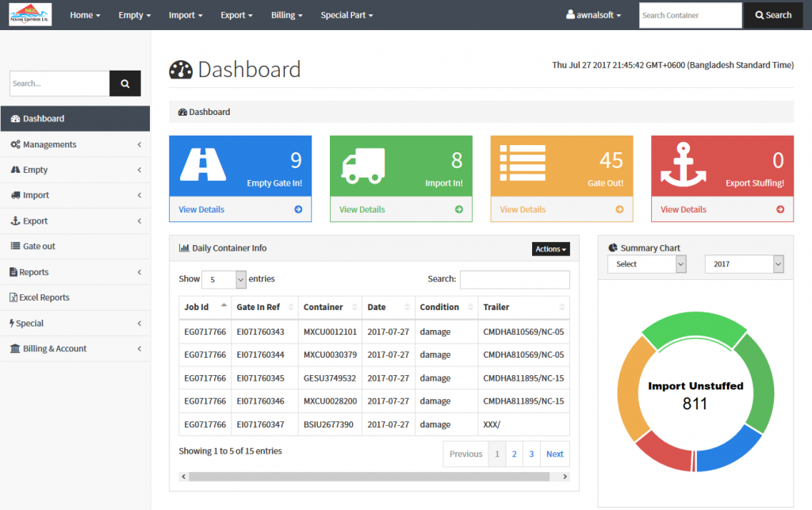Open the Export top navigation menu
The height and width of the screenshot is (510, 812).
pos(236,15)
